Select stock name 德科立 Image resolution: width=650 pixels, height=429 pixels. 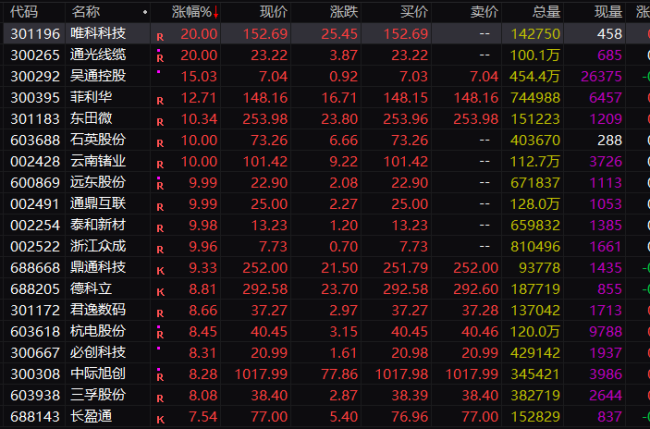91,288
